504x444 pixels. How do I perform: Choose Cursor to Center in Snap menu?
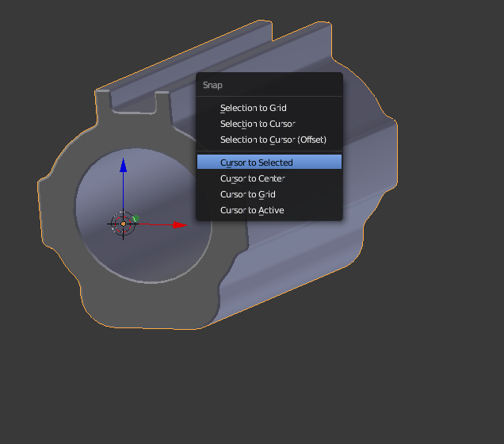[269, 178]
